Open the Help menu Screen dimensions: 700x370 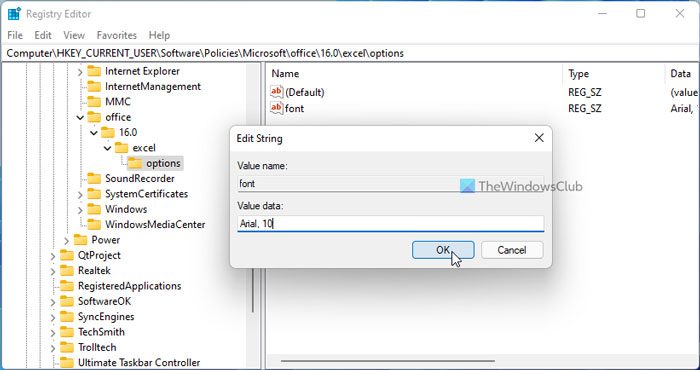[159, 35]
